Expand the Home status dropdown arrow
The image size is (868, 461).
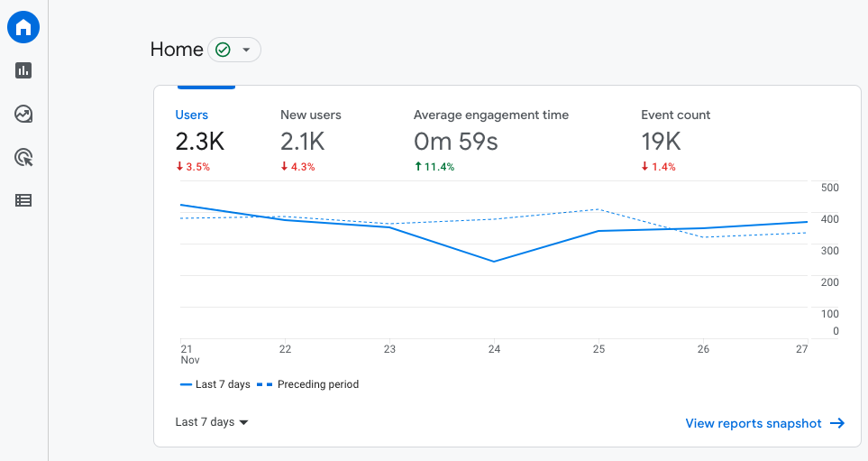coord(246,50)
